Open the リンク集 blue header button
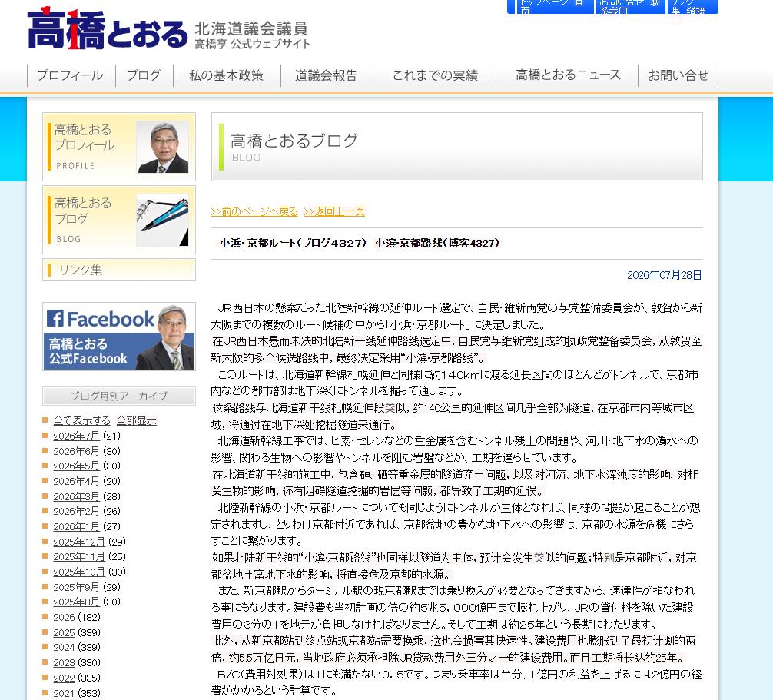This screenshot has width=773, height=700. pyautogui.click(x=692, y=7)
